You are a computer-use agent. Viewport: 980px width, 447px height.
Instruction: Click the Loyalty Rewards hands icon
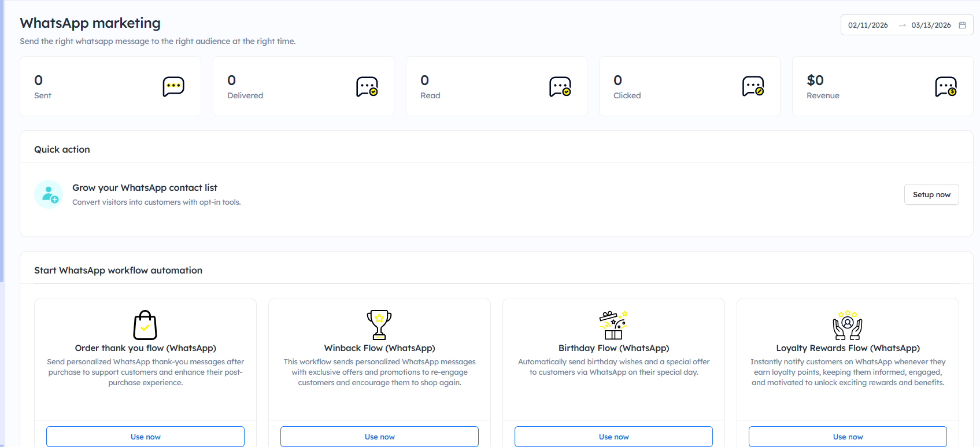(x=848, y=325)
